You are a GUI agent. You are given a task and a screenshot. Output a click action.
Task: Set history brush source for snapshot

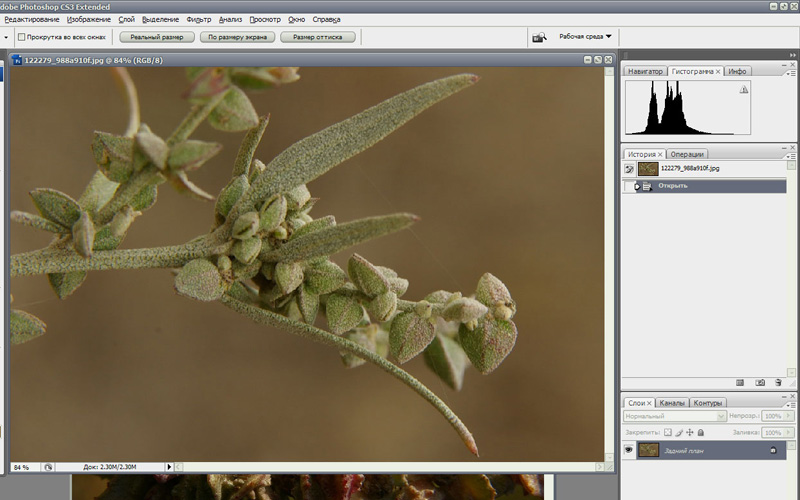tap(629, 169)
